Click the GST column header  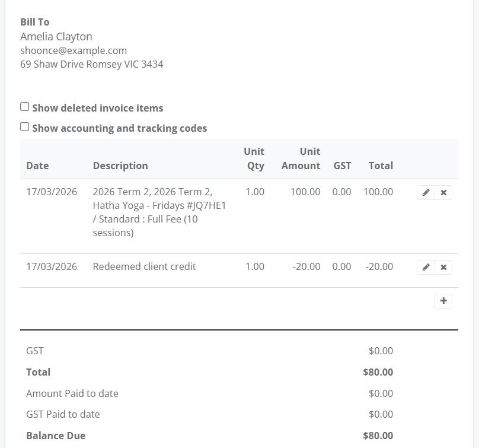342,166
